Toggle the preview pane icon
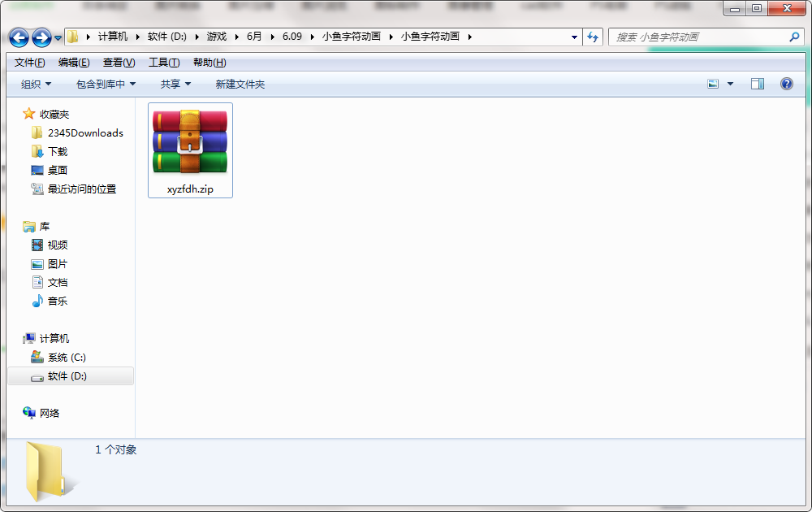Screen dimensions: 812x512 (x=757, y=84)
